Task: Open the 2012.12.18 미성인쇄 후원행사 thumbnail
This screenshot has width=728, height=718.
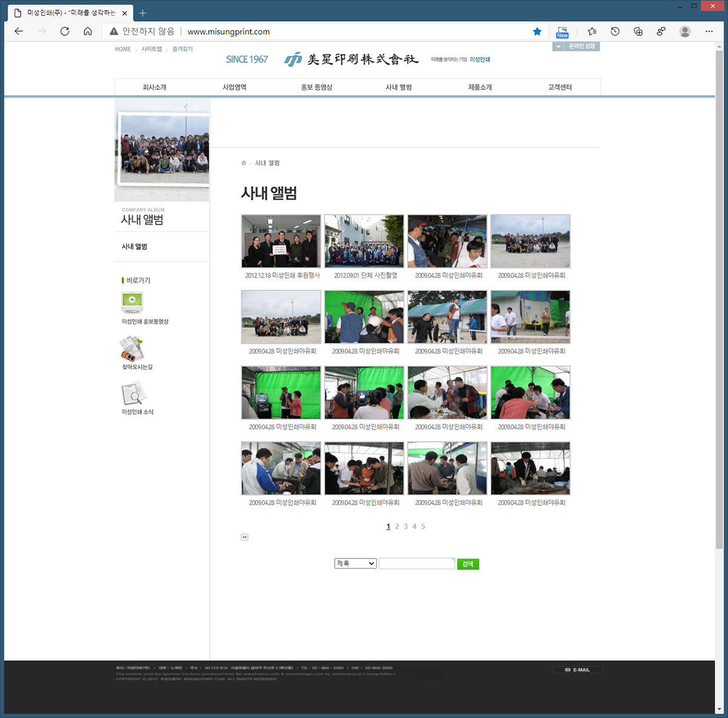Action: 281,241
